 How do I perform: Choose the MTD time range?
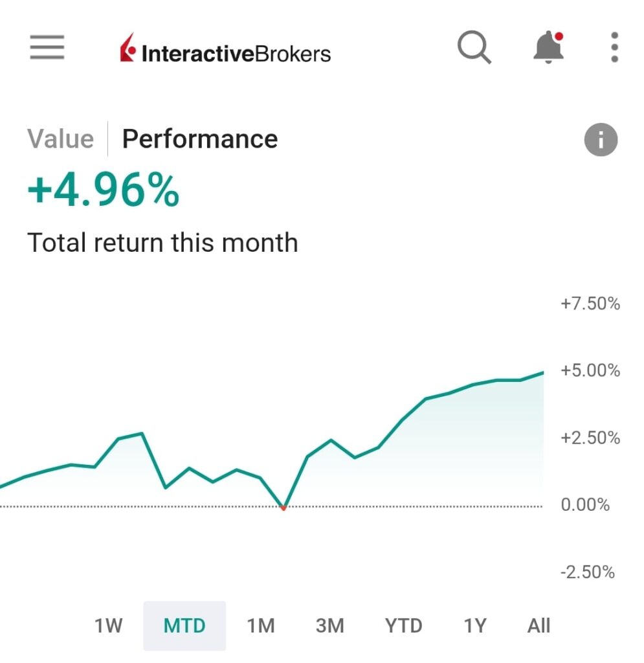pyautogui.click(x=184, y=626)
